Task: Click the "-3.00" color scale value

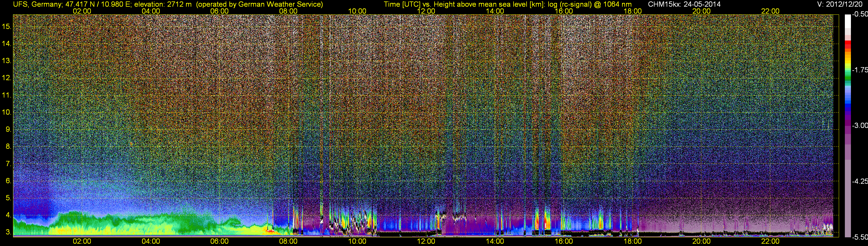Action: [860, 125]
